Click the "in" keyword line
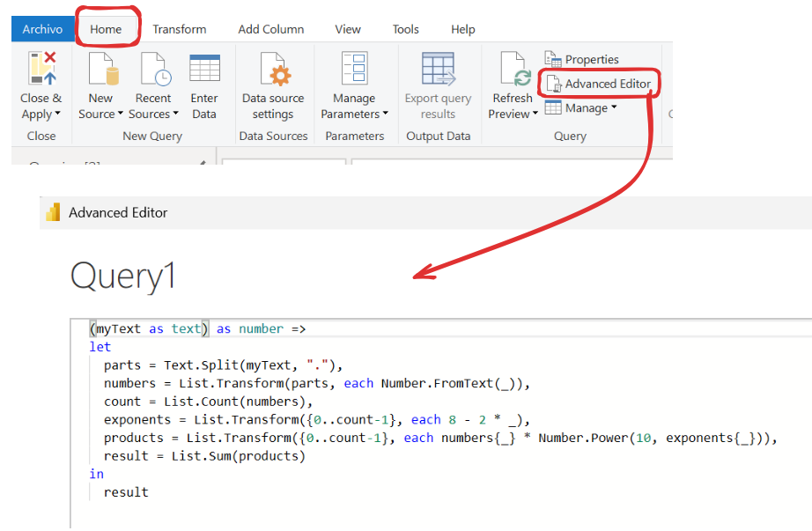Viewport: 812px width, 531px height. coord(96,474)
